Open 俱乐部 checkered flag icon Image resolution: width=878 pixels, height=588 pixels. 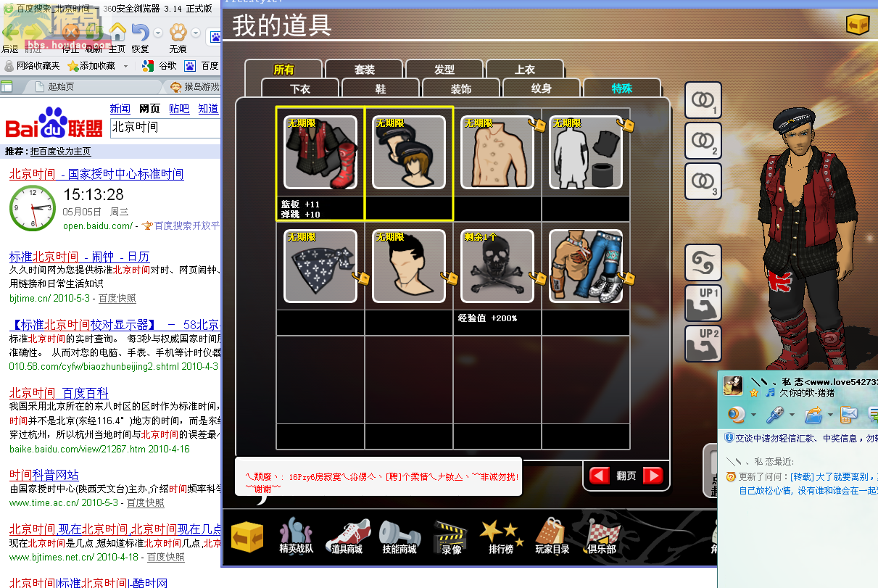click(x=602, y=537)
